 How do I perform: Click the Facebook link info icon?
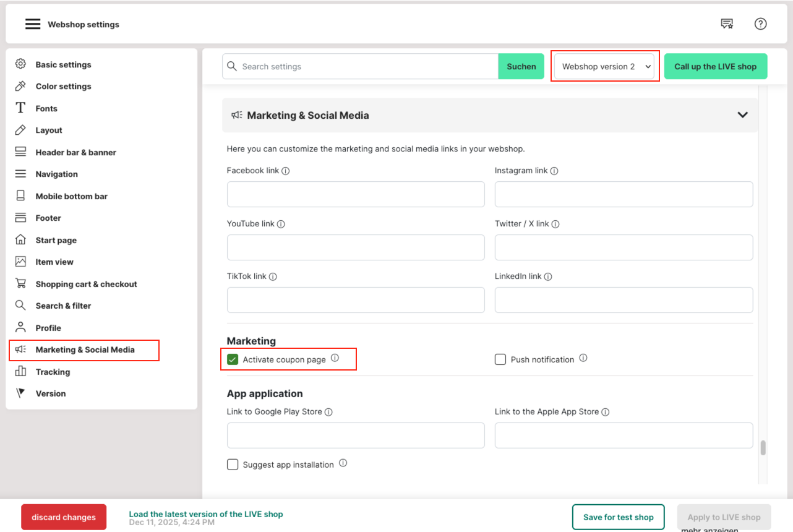pos(286,171)
